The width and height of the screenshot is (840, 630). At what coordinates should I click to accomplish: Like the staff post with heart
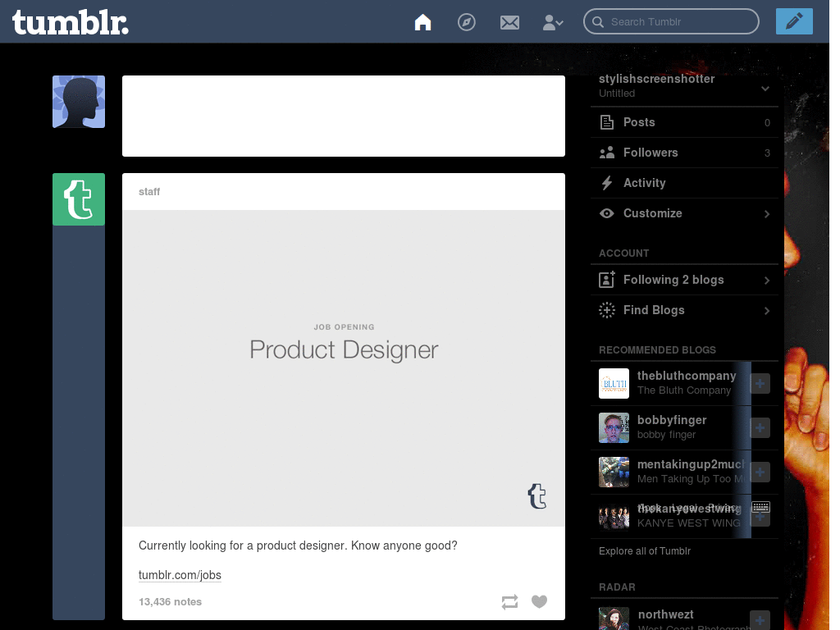tap(539, 601)
